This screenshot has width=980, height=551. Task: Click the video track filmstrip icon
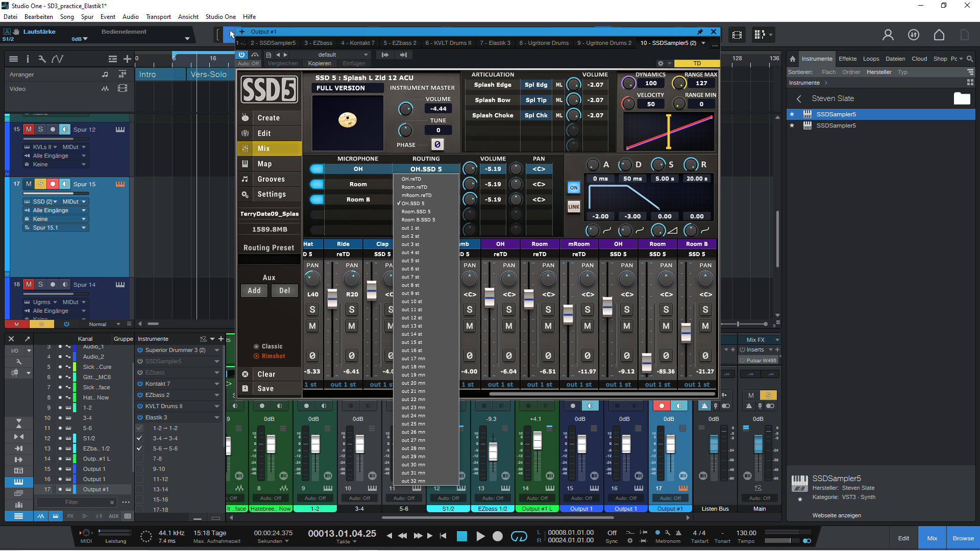122,88
